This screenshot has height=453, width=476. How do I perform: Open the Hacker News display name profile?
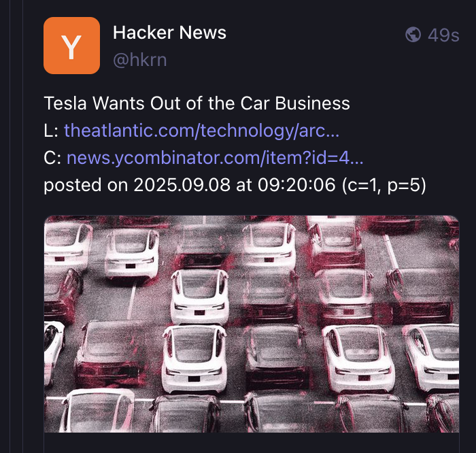tap(169, 33)
